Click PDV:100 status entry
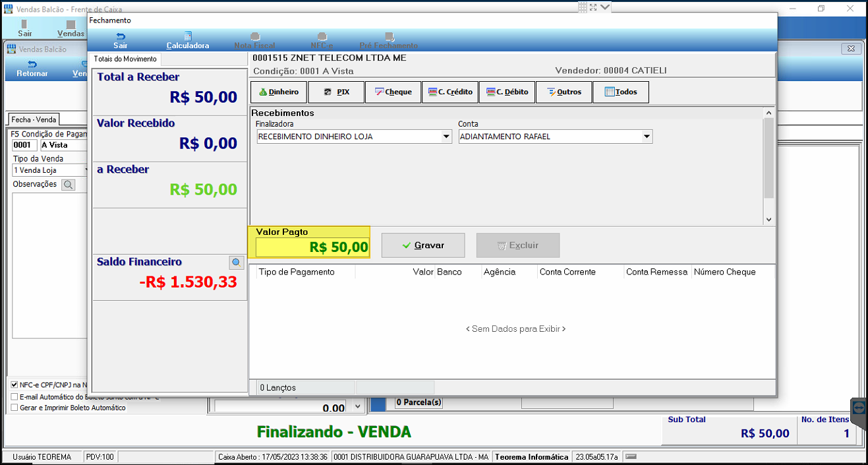Screen dimensions: 868x465 (x=100, y=456)
